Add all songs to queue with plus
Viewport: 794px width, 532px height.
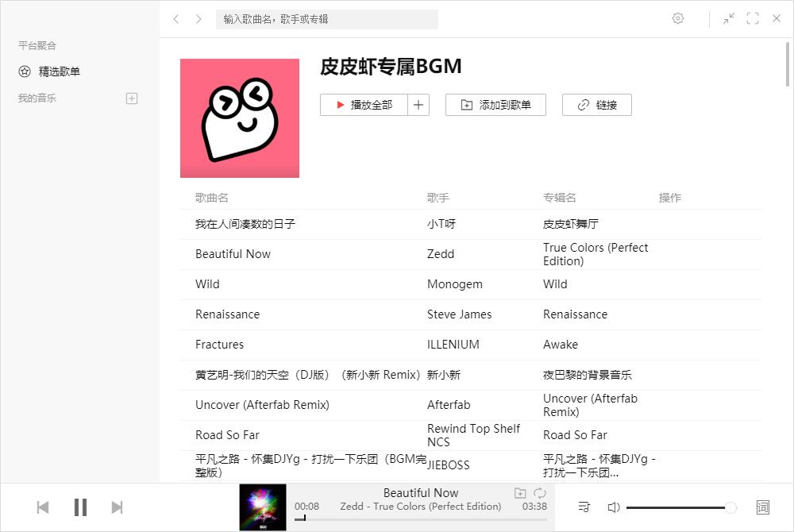pos(418,105)
